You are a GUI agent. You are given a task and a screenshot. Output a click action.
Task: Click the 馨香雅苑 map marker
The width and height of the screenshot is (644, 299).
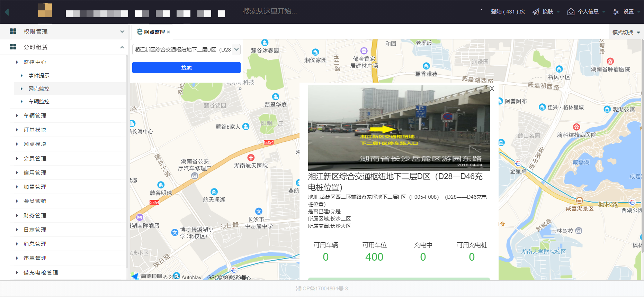pyautogui.click(x=426, y=66)
